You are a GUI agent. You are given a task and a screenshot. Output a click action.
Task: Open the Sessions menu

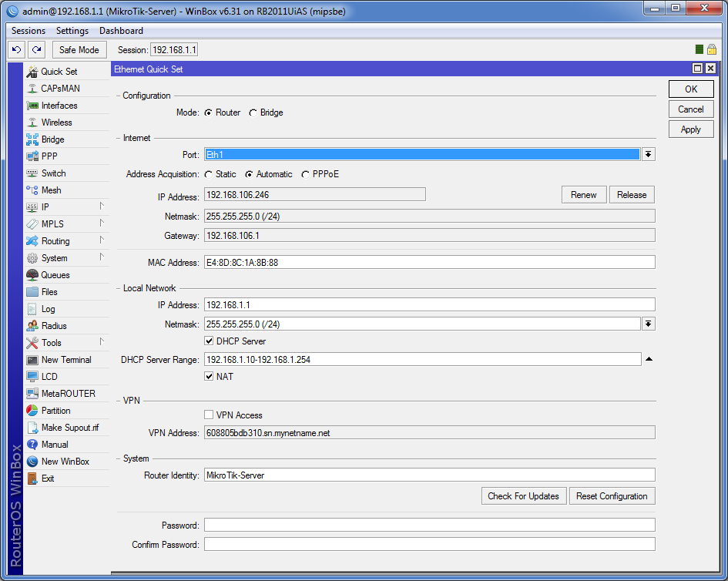pos(29,31)
